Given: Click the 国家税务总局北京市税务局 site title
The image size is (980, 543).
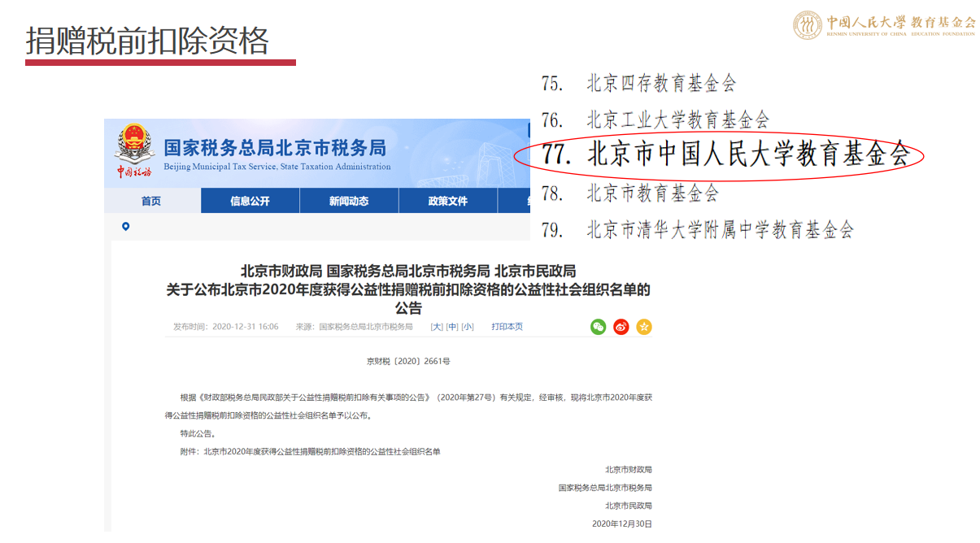Looking at the screenshot, I should [275, 148].
